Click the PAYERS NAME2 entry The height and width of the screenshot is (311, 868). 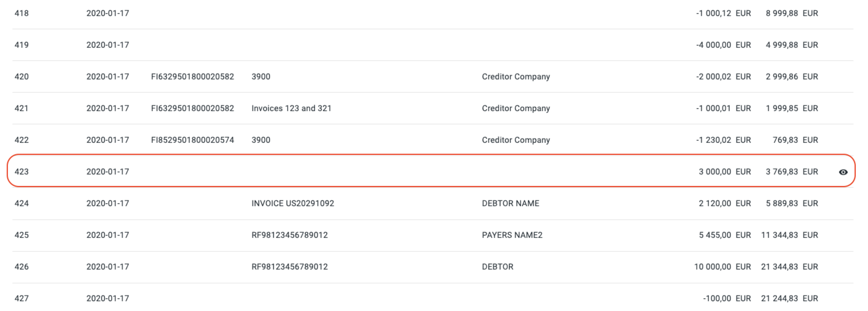click(512, 235)
